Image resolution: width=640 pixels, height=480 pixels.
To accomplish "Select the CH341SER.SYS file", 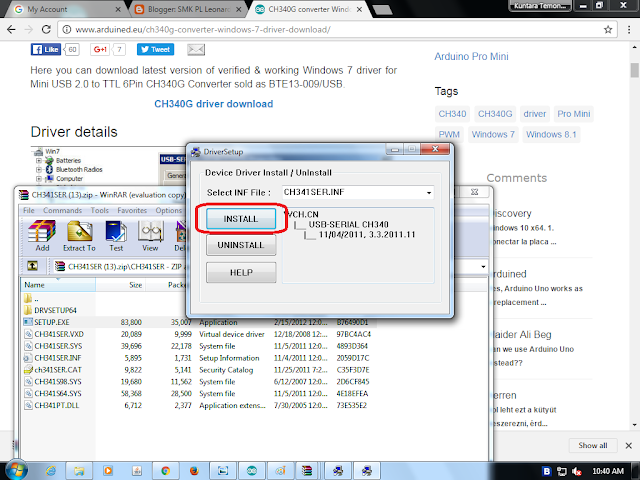I will click(x=53, y=346).
